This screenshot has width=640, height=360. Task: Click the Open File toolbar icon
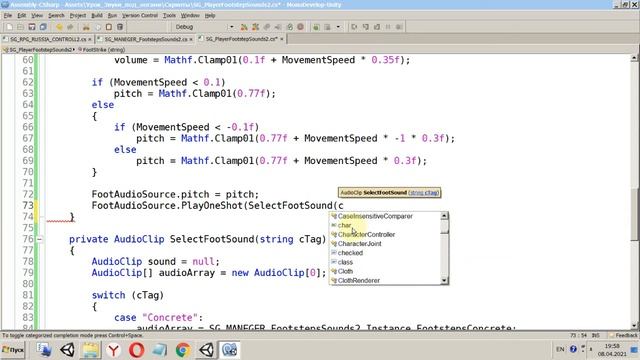(x=20, y=27)
